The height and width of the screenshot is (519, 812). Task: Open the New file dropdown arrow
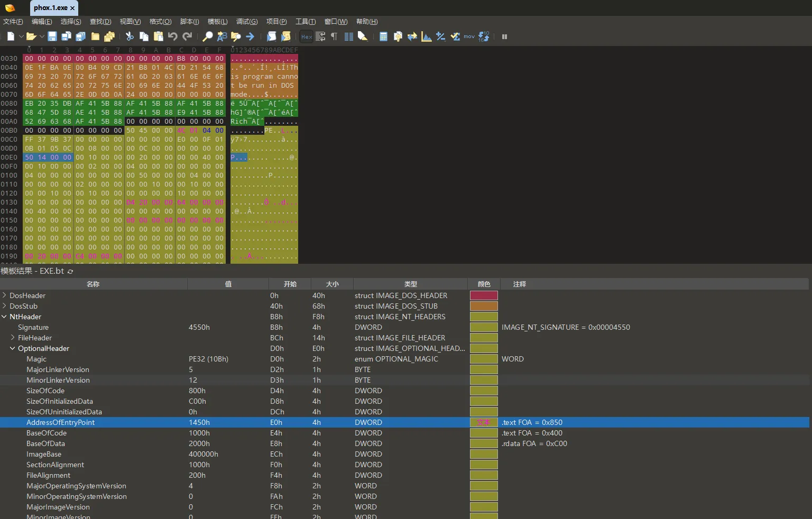coord(21,36)
